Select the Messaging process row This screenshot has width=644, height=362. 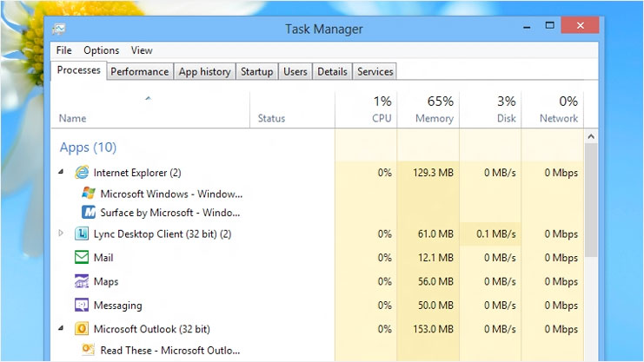coord(317,305)
